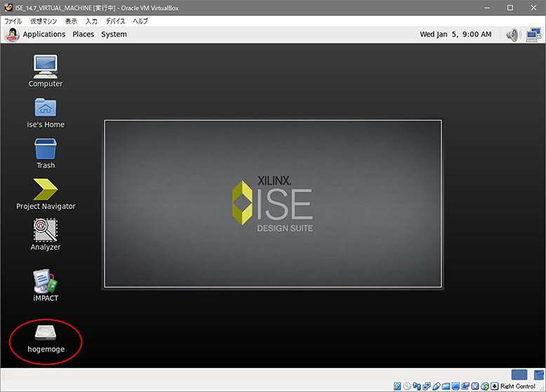
Task: Click the audio status icon in VirtualBox status bar
Action: click(417, 386)
